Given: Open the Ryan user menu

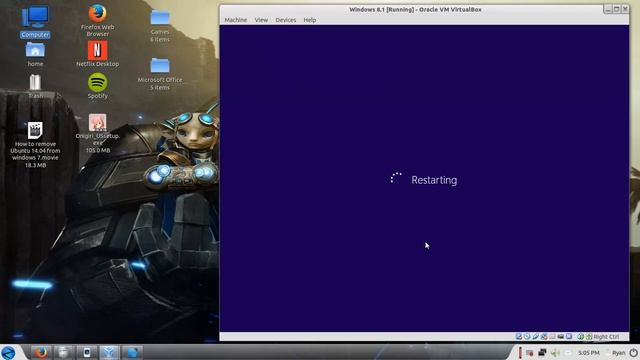Looking at the screenshot, I should click(x=618, y=353).
